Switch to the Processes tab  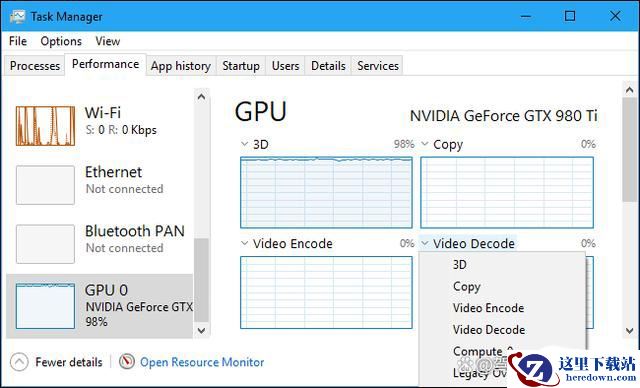point(35,66)
